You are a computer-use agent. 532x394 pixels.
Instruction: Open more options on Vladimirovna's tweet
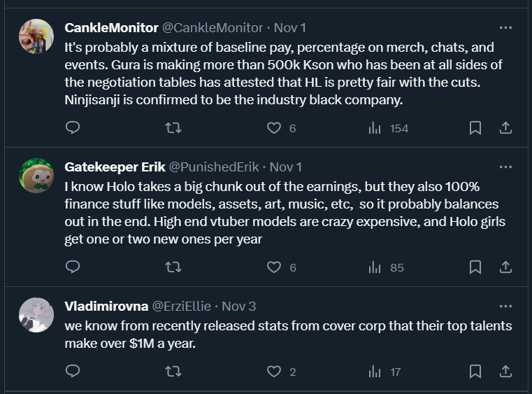[505, 306]
